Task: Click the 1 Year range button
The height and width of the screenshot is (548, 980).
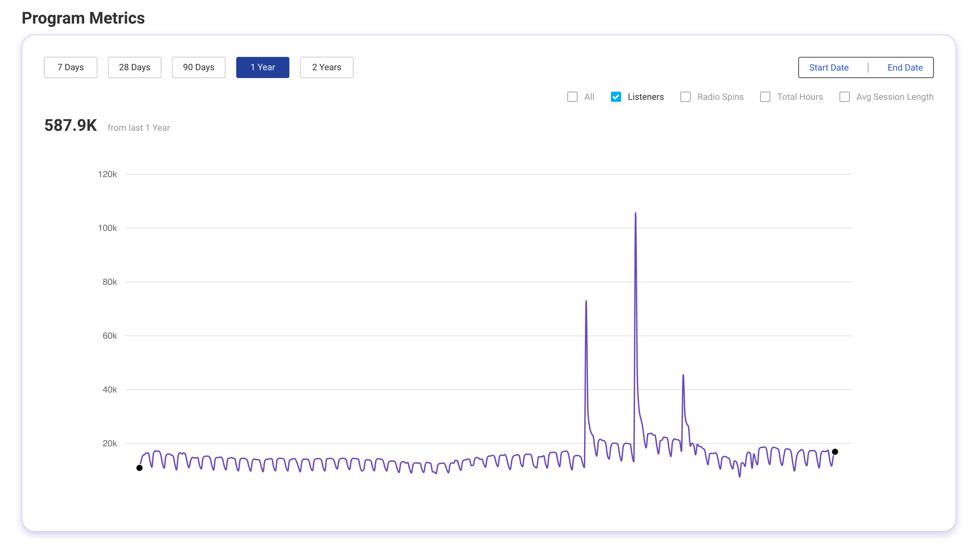Action: [263, 67]
